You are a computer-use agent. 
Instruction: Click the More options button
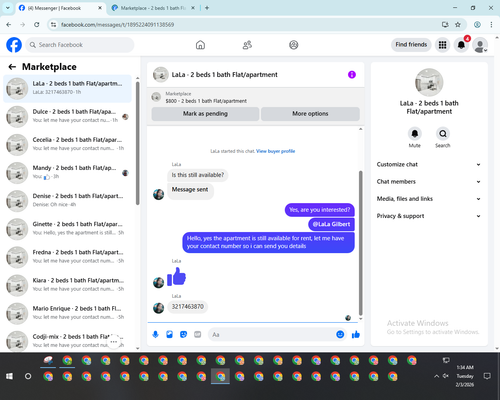point(310,114)
